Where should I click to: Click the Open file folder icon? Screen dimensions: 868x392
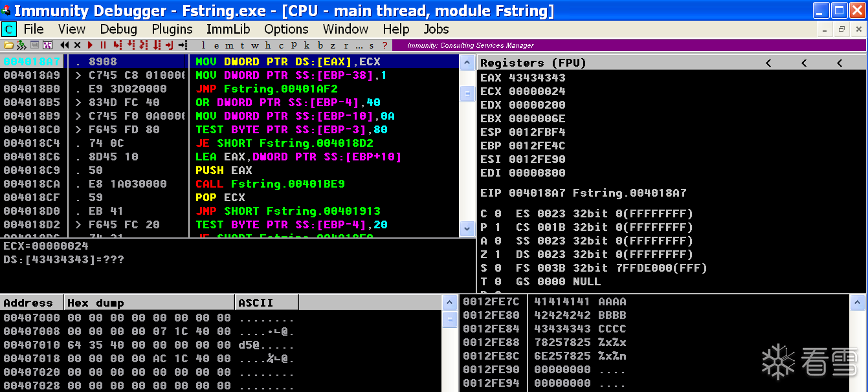tap(8, 45)
